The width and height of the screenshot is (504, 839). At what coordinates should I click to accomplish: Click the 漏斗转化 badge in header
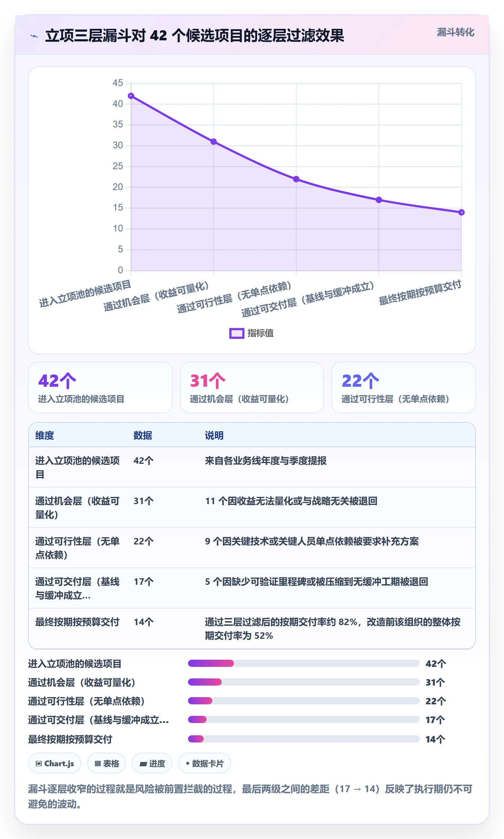click(x=455, y=32)
